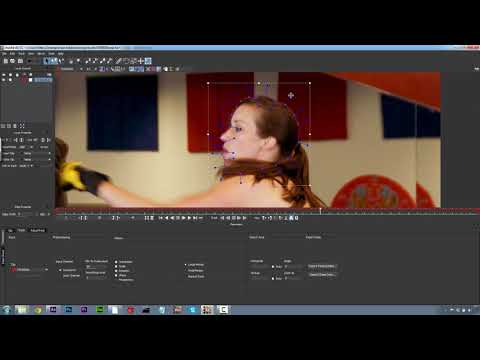Click the Export Tracking Data button
This screenshot has width=480, height=360.
pyautogui.click(x=322, y=266)
